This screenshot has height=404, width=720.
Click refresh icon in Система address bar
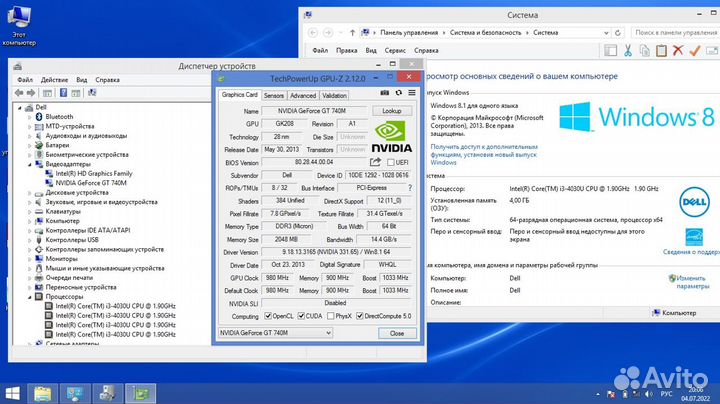pyautogui.click(x=618, y=33)
